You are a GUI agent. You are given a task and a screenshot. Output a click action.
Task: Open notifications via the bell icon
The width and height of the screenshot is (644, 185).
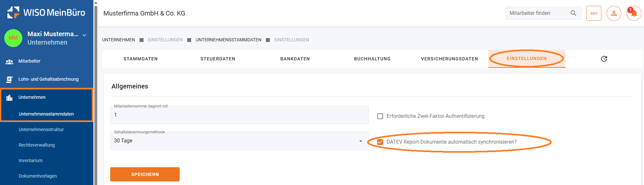(x=634, y=14)
